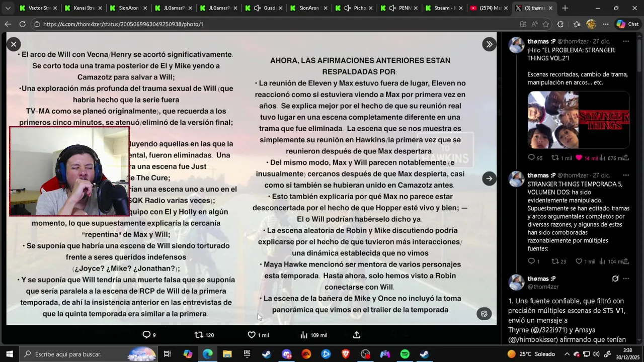644x362 pixels.
Task: Close the (3) thomas X tab
Action: (550, 8)
